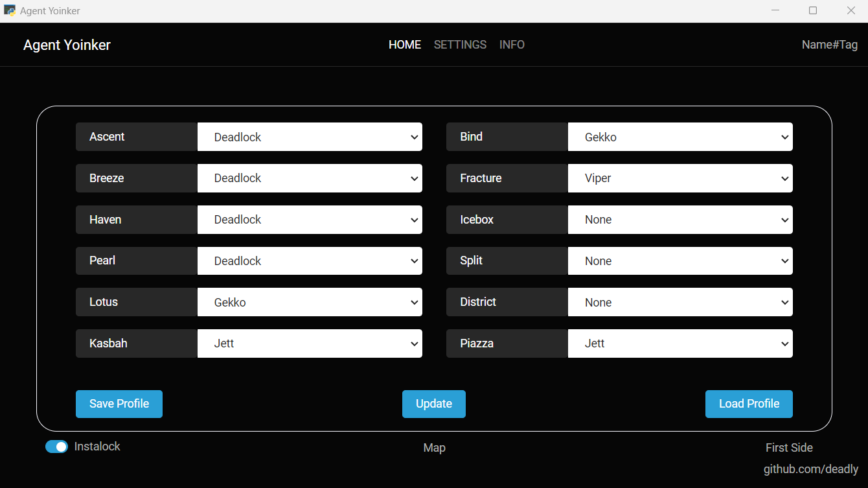Open the Split agent dropdown
Viewport: 868px width, 488px height.
680,261
